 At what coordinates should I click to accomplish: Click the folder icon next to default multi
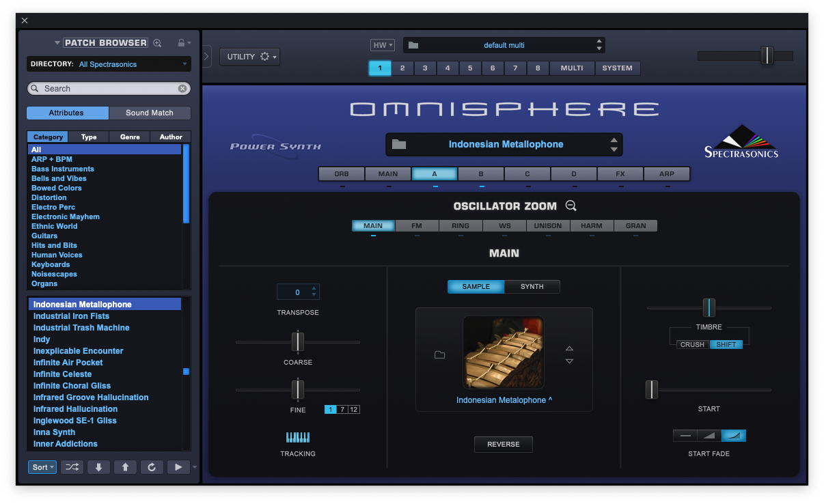413,45
